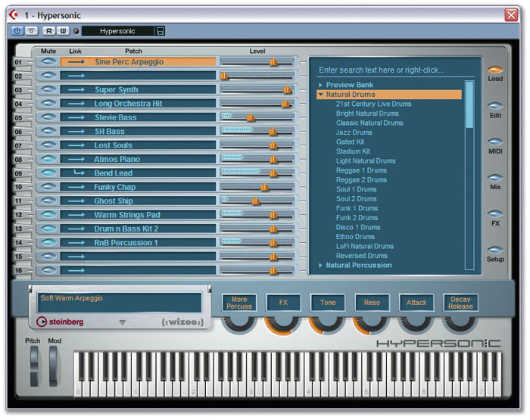Click the link arrow for Stevie Bass
This screenshot has height=420, width=530.
click(76, 117)
